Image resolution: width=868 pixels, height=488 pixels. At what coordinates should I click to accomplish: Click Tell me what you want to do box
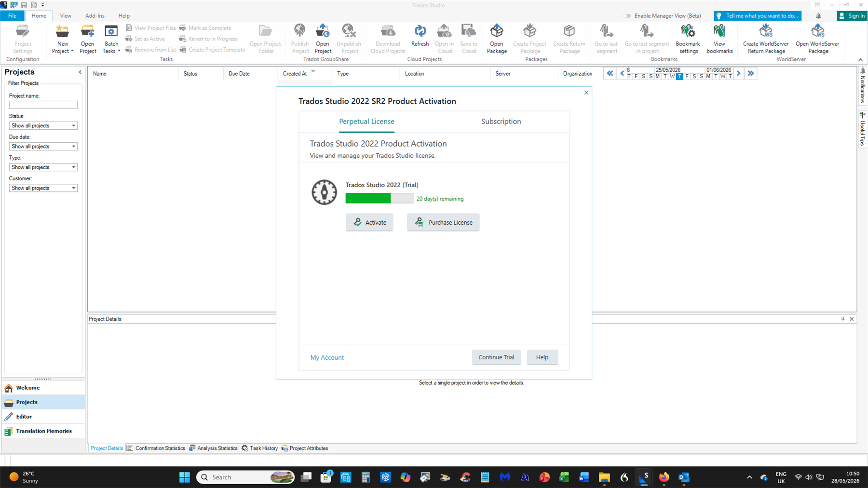click(x=758, y=16)
